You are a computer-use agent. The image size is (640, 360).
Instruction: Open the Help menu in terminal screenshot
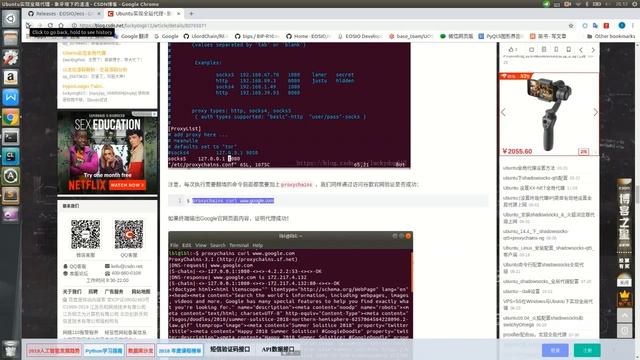(258, 245)
